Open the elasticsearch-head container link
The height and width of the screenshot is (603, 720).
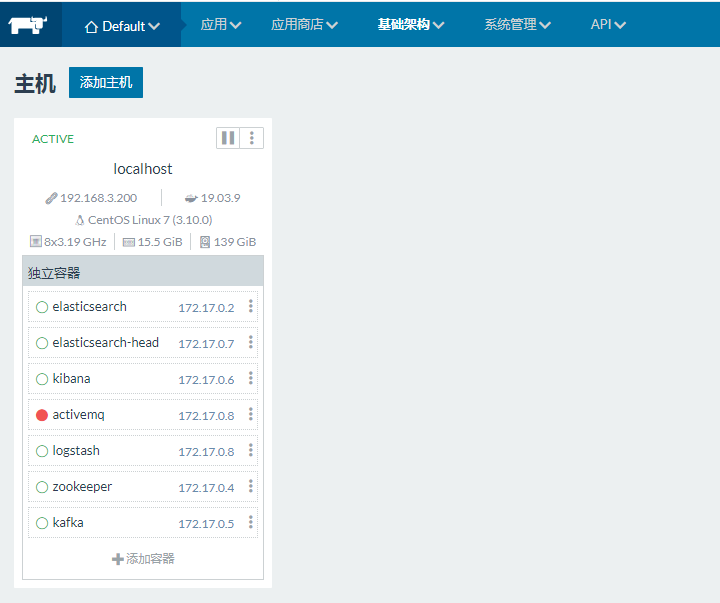[x=105, y=343]
